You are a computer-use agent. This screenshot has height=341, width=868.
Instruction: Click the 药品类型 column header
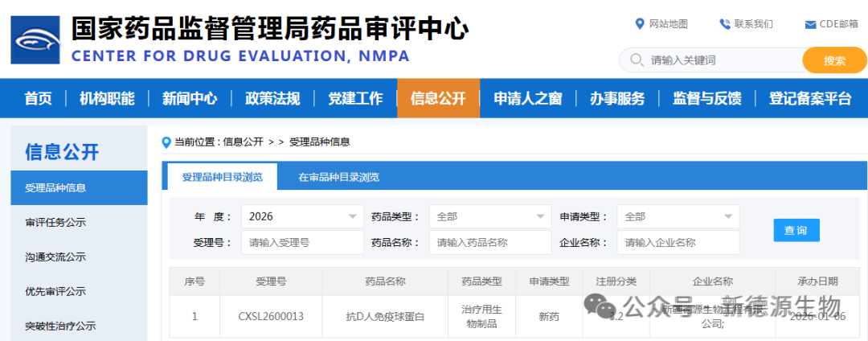tap(481, 281)
